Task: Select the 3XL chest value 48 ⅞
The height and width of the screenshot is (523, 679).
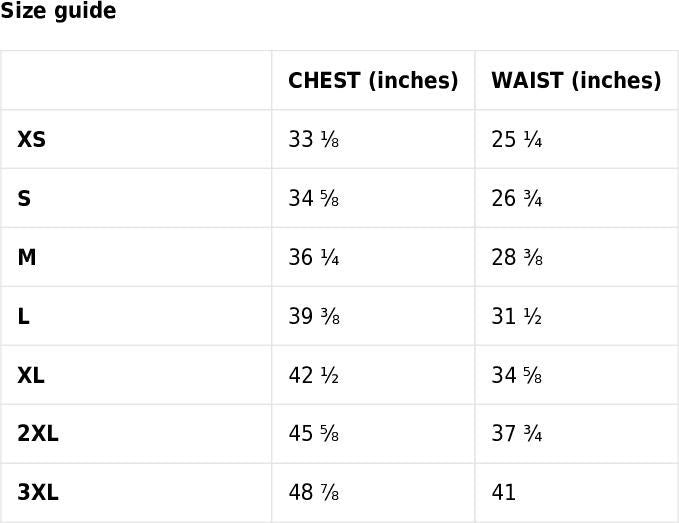Action: (x=314, y=493)
